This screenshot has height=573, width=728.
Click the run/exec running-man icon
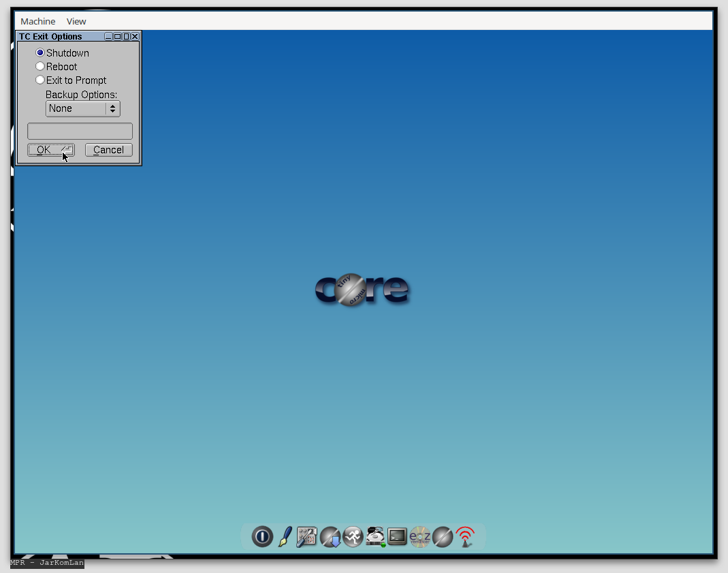click(353, 537)
